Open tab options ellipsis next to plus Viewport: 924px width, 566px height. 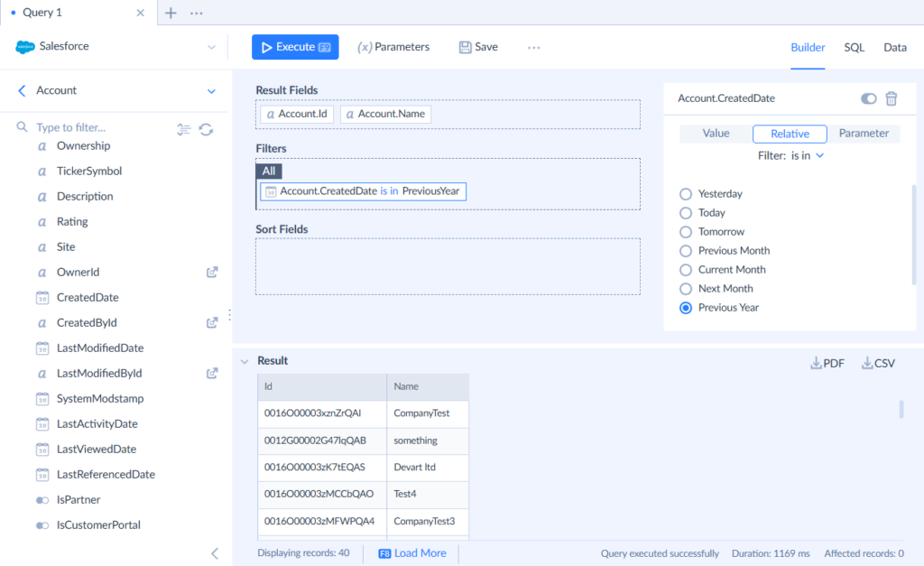click(x=197, y=13)
